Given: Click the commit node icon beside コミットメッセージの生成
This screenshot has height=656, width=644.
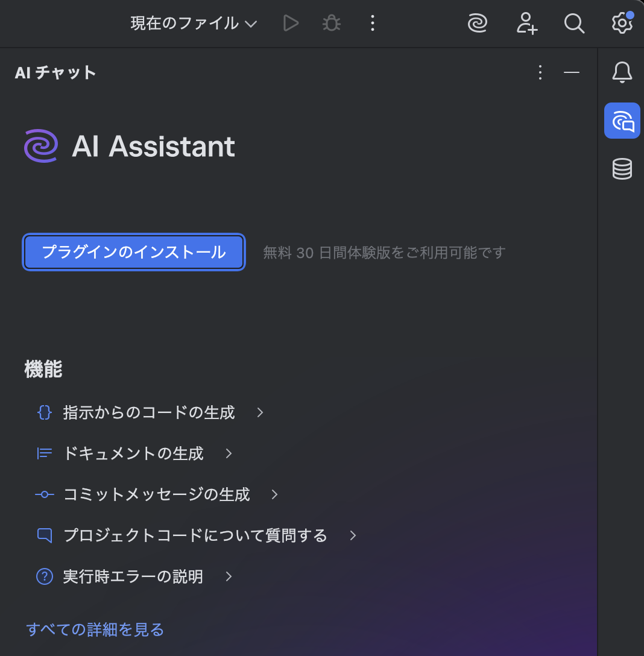Looking at the screenshot, I should click(45, 494).
